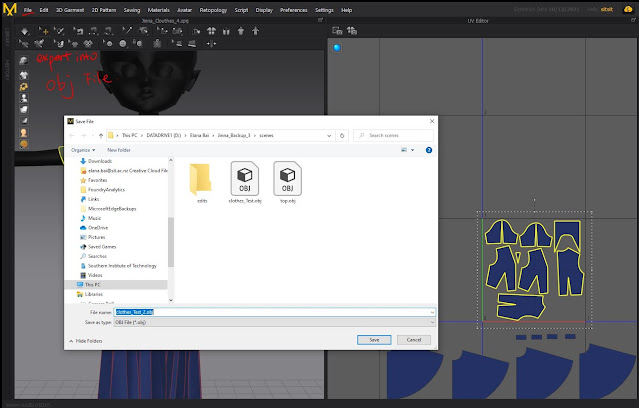Screen dimensions: 639x408
Task: Expand the Organize dropdown
Action: tap(83, 150)
